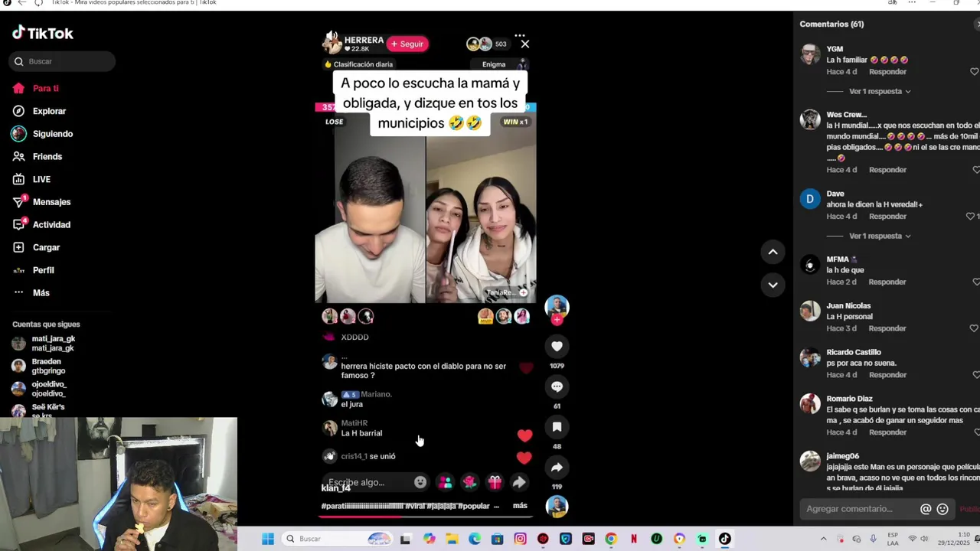Image resolution: width=980 pixels, height=551 pixels.
Task: Go to next video with down arrow
Action: tap(773, 285)
